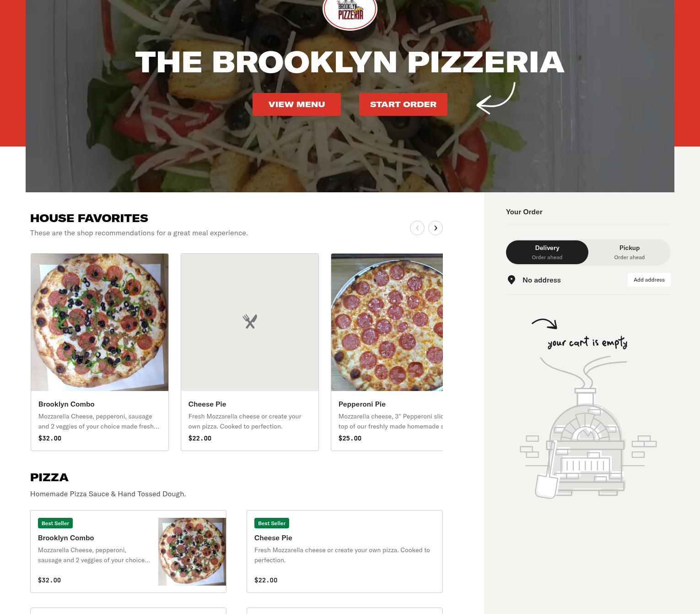Open Cheese Pie Best Seller in Pizza section

[x=345, y=551]
